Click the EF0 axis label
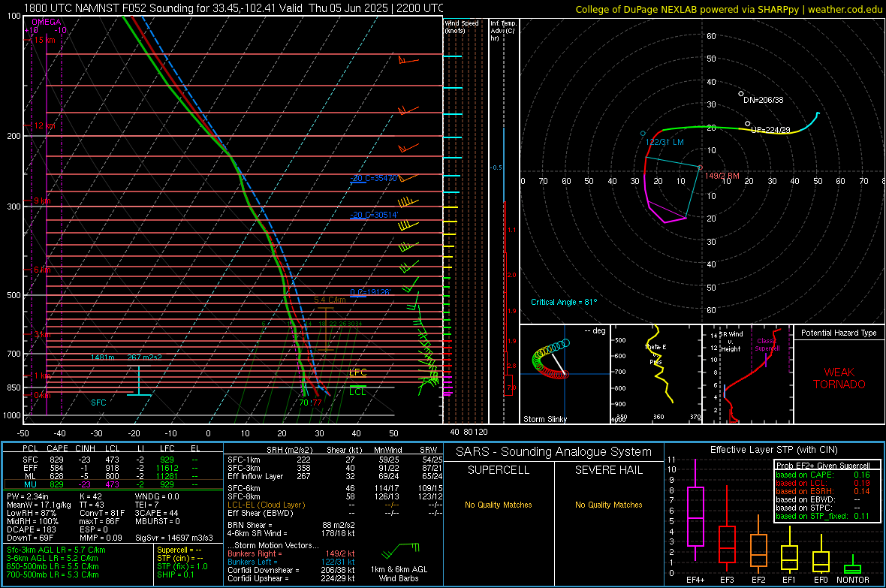Image resolution: width=886 pixels, height=588 pixels. (x=821, y=580)
